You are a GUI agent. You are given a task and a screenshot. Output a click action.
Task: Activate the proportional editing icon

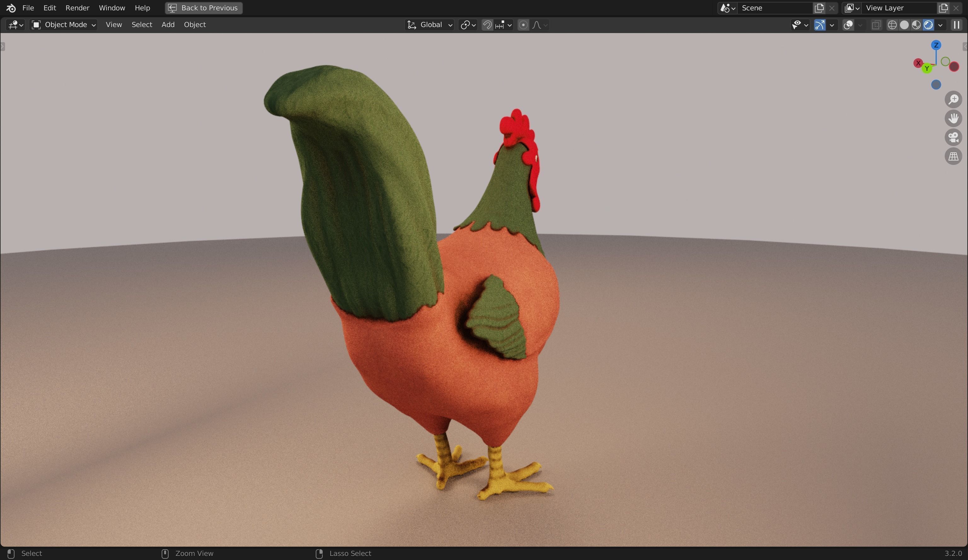[x=523, y=25]
